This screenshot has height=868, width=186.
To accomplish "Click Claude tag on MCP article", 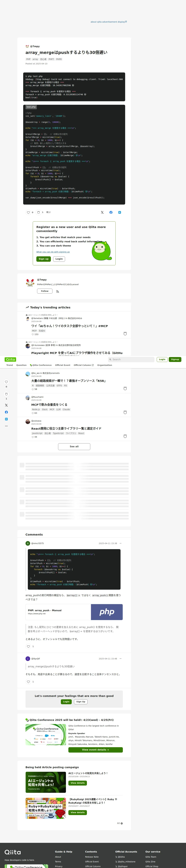I will coord(66,409).
